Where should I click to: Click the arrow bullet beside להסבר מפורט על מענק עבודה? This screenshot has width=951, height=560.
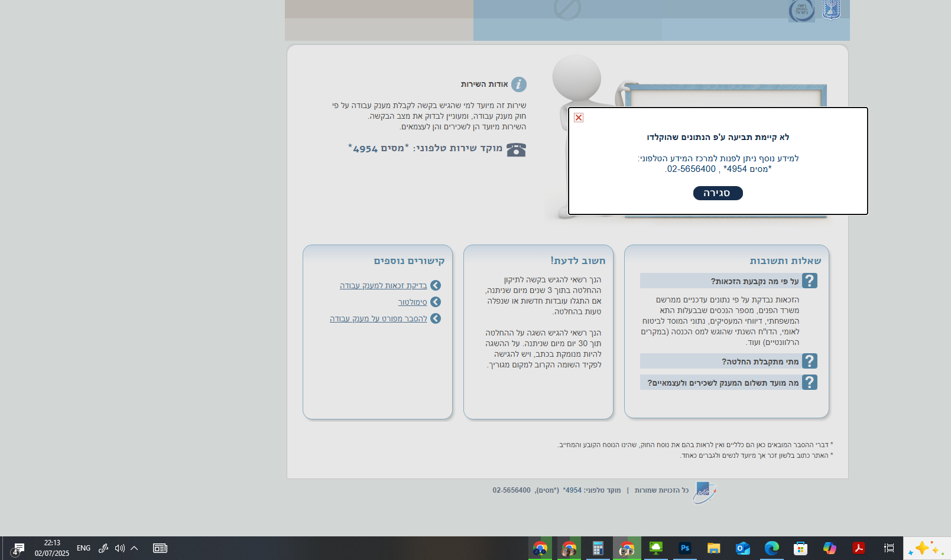(x=436, y=318)
